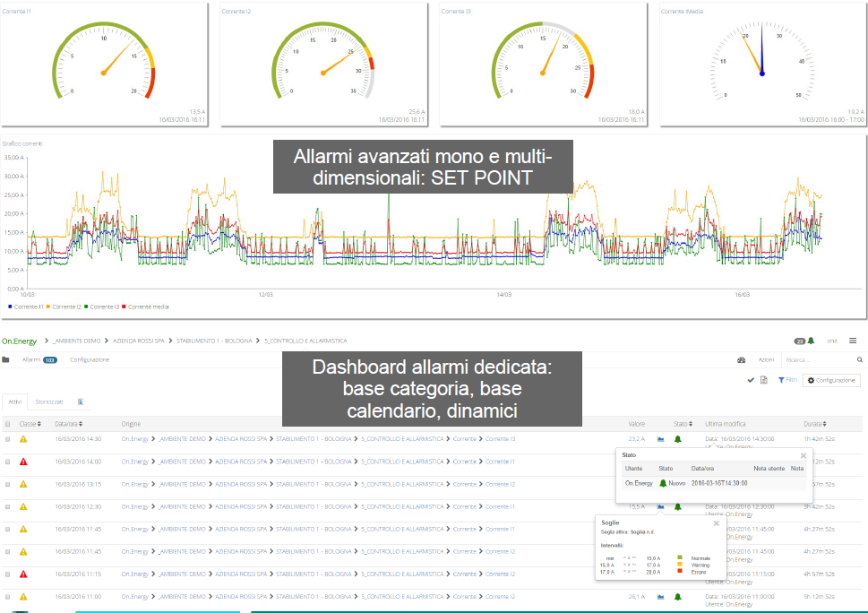Image resolution: width=868 pixels, height=613 pixels.
Task: Open chart icon next to 26,1 A
Action: click(x=660, y=597)
